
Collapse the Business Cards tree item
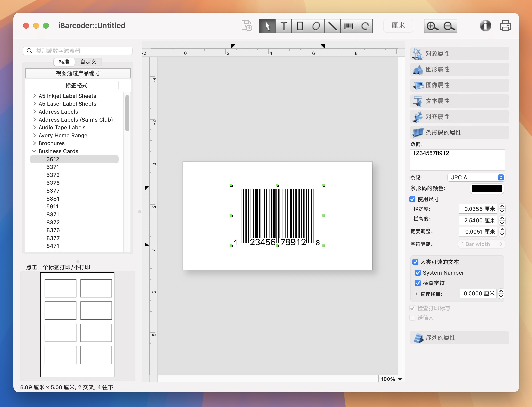pos(34,151)
